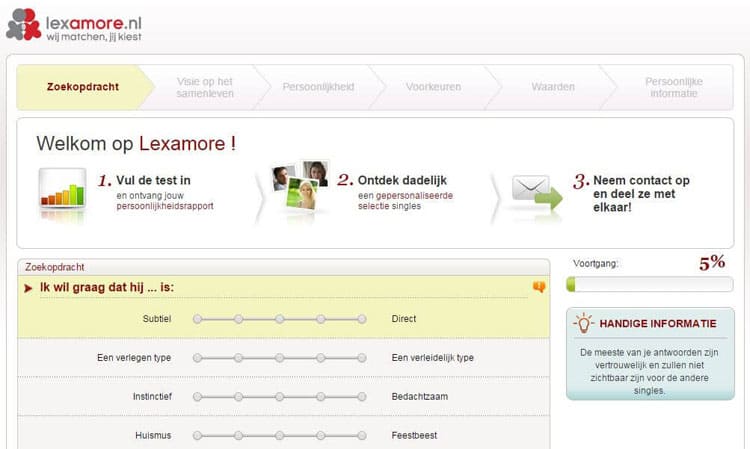Select second point on Subtiel–Direct scale
Screen dimensions: 750x449
click(239, 319)
